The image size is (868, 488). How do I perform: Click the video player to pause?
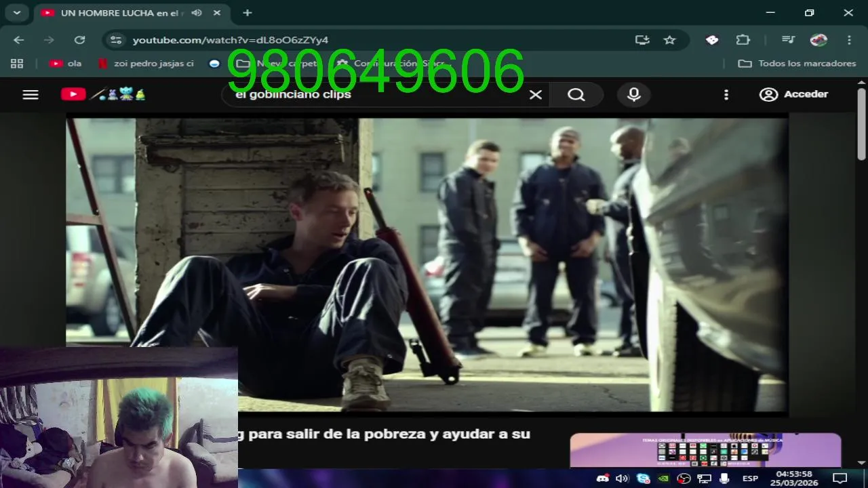[427, 265]
